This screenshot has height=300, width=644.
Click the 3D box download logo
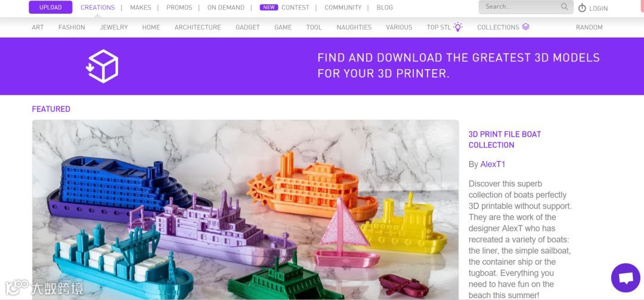103,66
